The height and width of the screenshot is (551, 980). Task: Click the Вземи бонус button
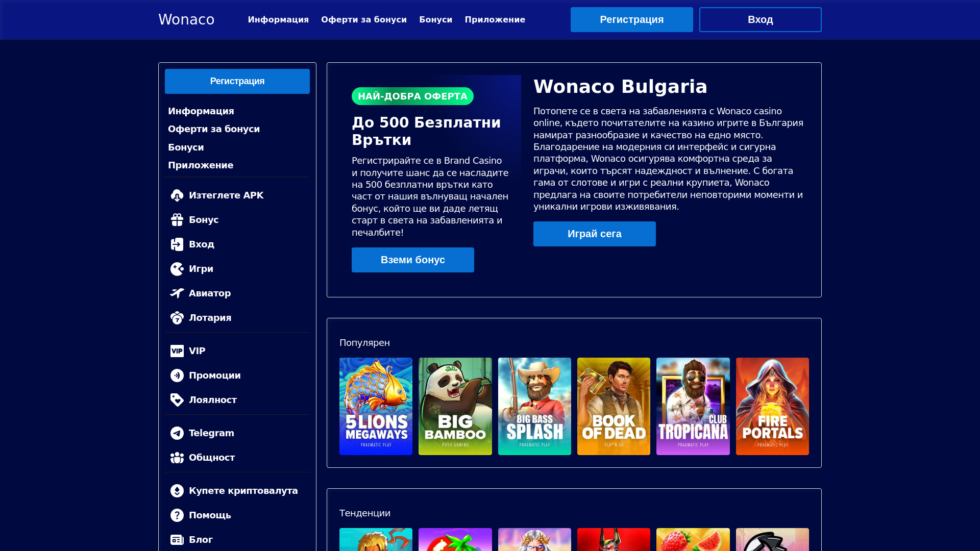tap(413, 260)
